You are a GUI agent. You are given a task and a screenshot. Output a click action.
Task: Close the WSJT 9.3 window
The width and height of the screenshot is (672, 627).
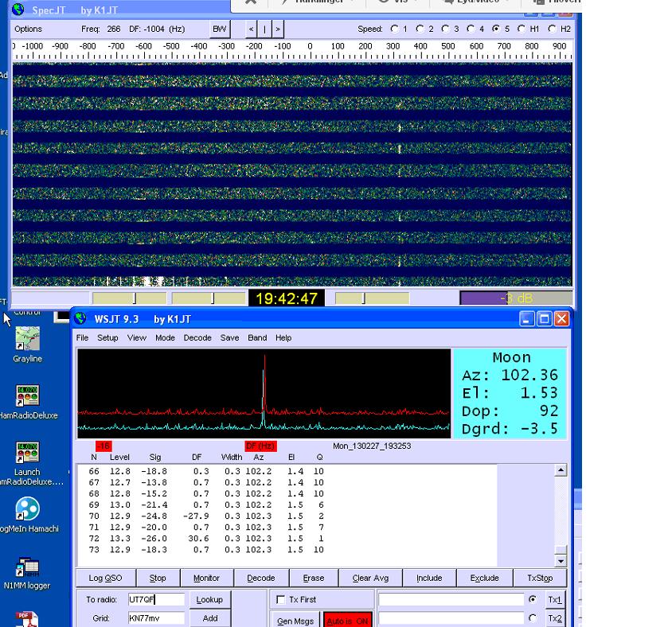[x=562, y=318]
